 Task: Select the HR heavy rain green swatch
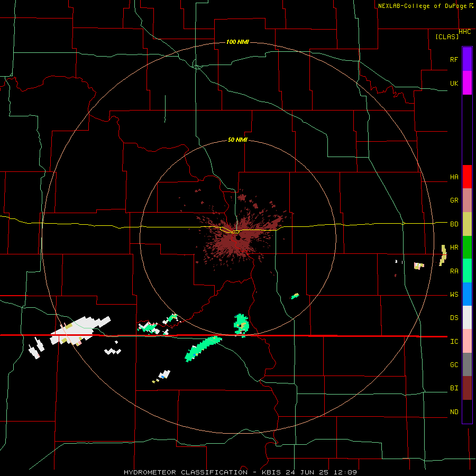pos(467,248)
